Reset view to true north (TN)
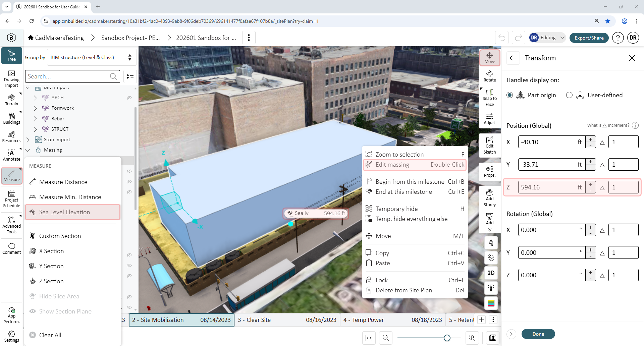 click(x=491, y=243)
